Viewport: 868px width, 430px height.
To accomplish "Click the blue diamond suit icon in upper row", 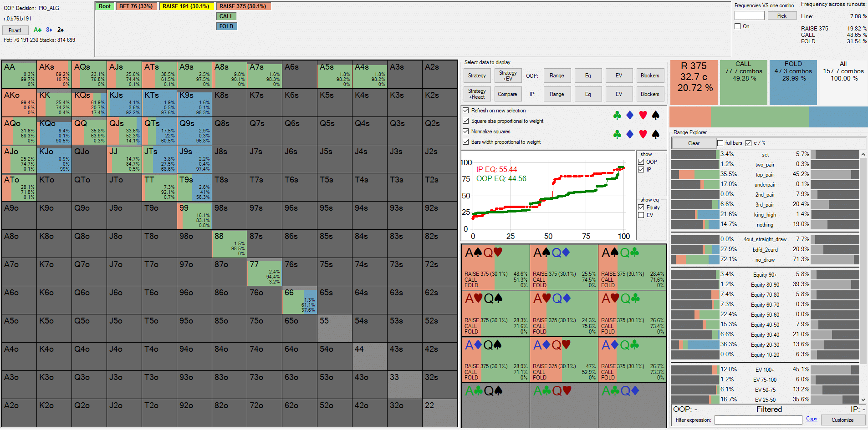I will (630, 115).
